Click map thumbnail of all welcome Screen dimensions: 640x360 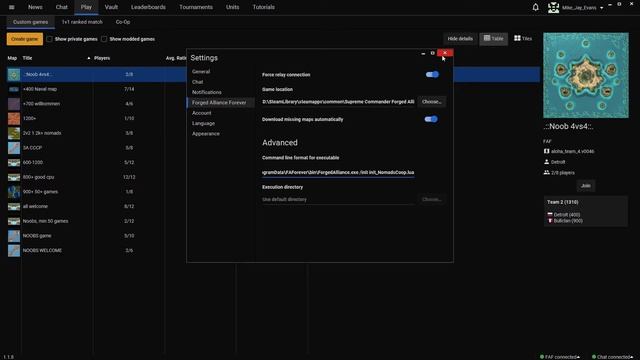coord(14,206)
